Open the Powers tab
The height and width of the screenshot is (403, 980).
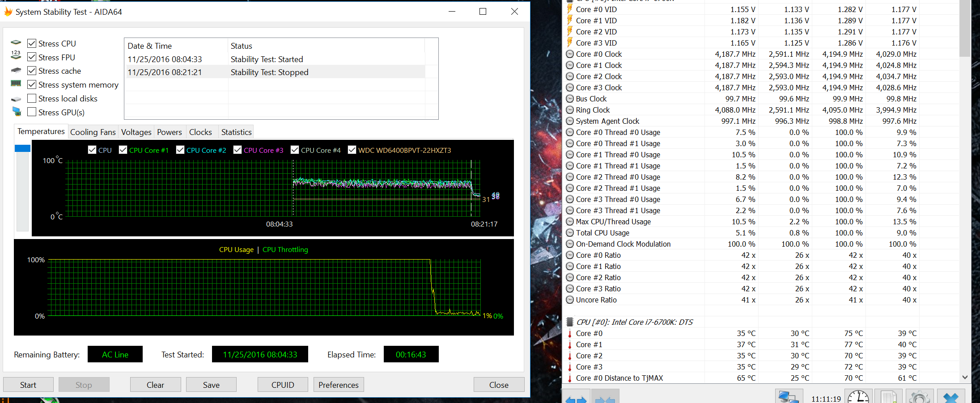(170, 132)
